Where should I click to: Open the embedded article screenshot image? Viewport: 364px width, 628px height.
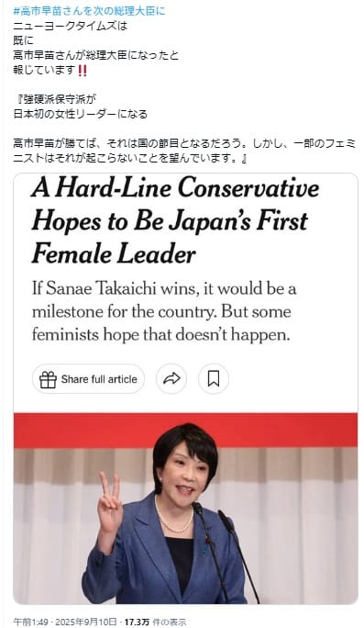coord(185,388)
